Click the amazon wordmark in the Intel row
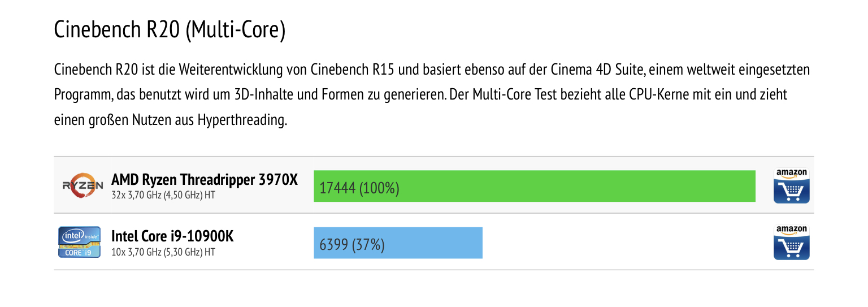Viewport: 868px width, 307px height. [x=791, y=230]
